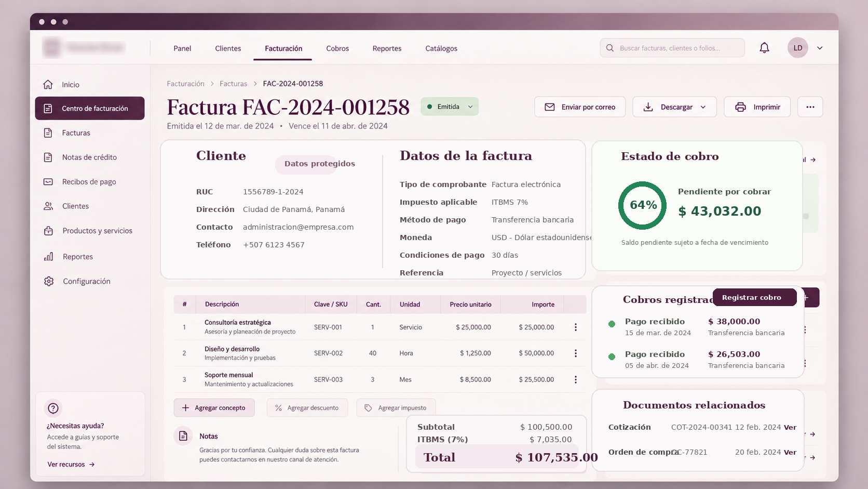Click the help question mark icon
Image resolution: width=868 pixels, height=489 pixels.
coord(53,408)
